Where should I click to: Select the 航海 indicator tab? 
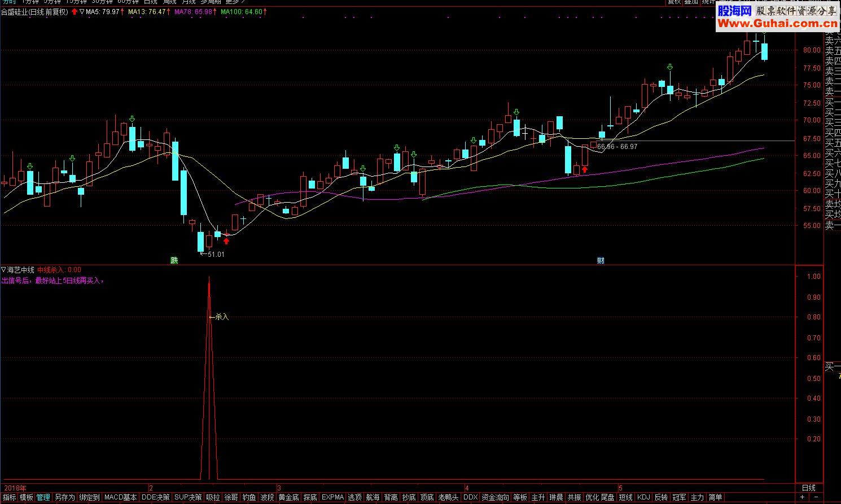pos(373,497)
